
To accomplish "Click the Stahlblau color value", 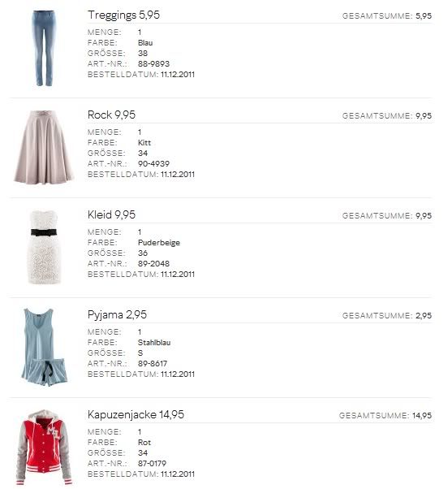I will pos(154,343).
